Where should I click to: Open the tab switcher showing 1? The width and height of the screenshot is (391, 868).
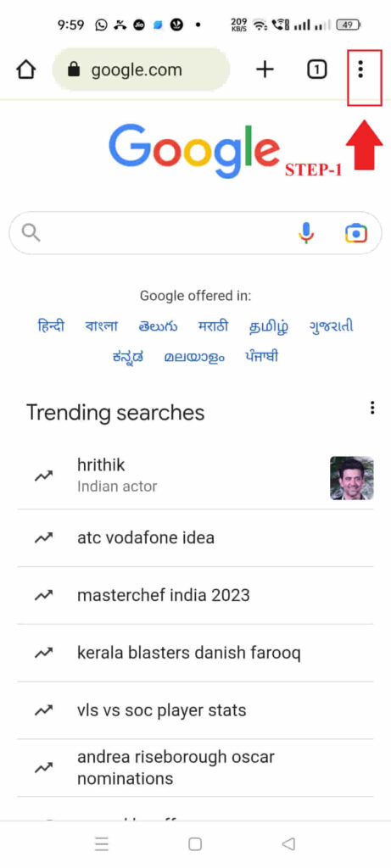point(317,70)
